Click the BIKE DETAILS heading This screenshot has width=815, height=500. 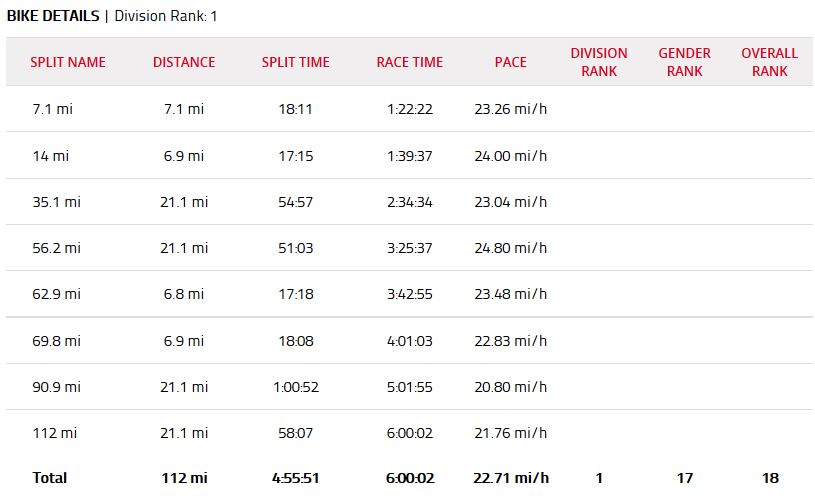pyautogui.click(x=53, y=16)
